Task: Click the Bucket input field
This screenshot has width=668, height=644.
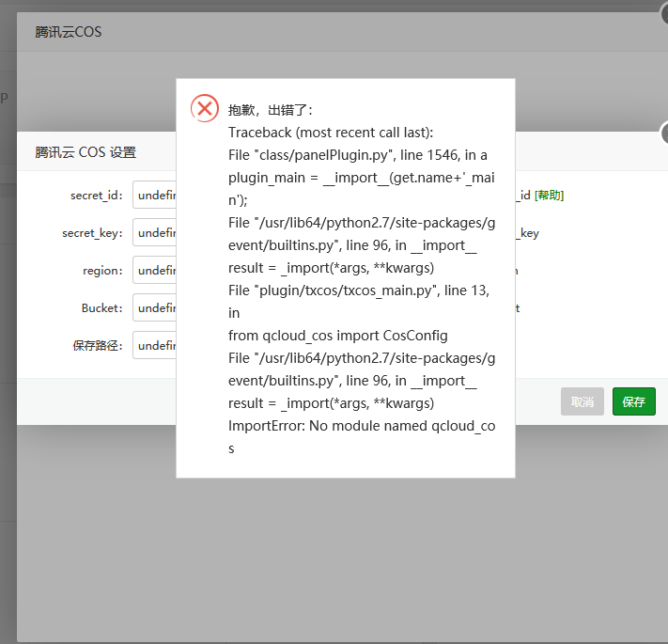Action: point(155,307)
